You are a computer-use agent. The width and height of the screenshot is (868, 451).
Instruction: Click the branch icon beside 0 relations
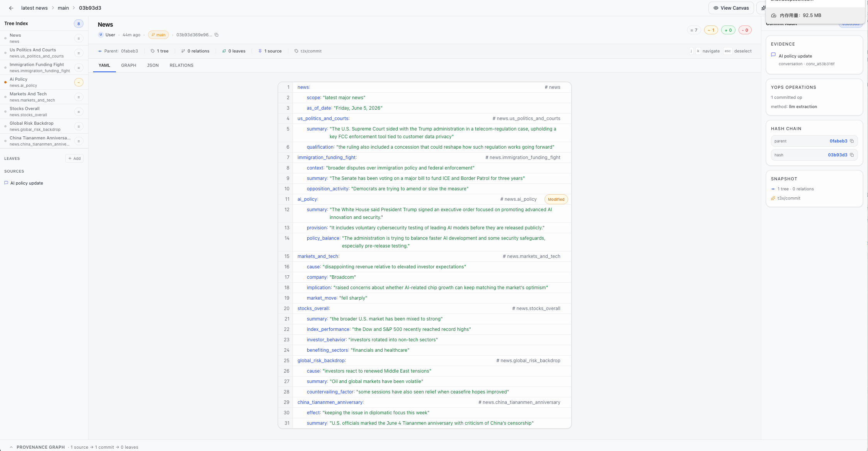coord(183,51)
